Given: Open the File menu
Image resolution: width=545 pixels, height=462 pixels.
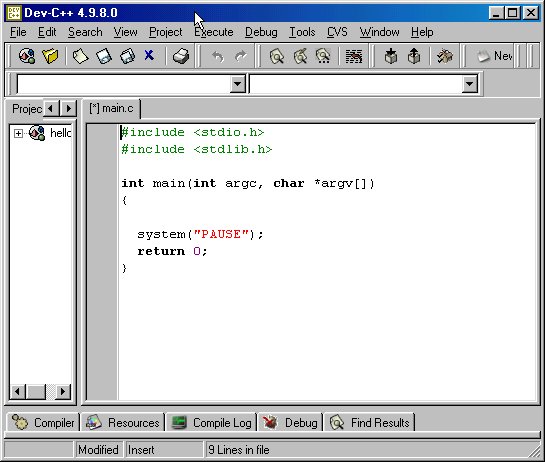Looking at the screenshot, I should (x=18, y=32).
